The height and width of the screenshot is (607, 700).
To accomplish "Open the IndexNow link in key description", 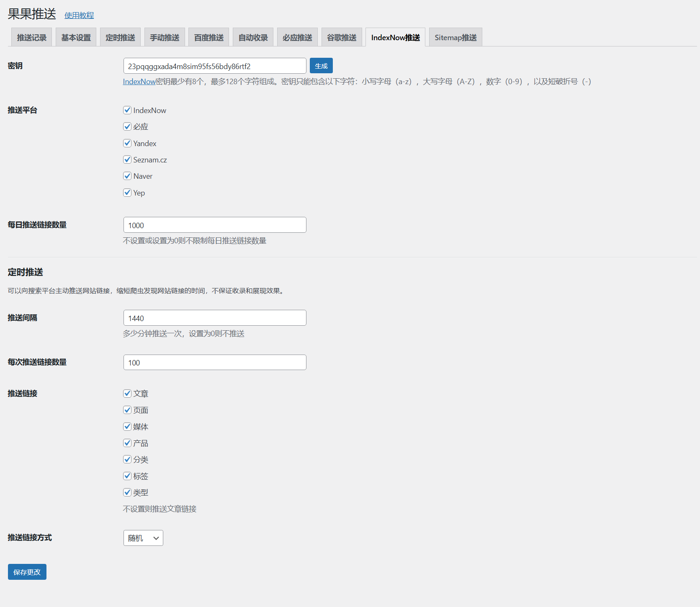I will click(x=139, y=82).
